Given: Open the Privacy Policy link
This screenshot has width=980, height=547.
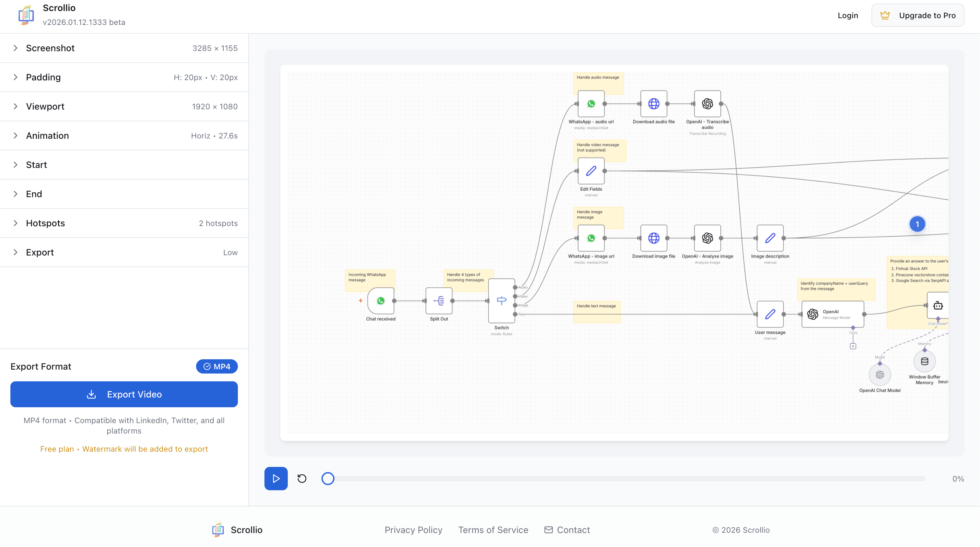Looking at the screenshot, I should (x=413, y=530).
